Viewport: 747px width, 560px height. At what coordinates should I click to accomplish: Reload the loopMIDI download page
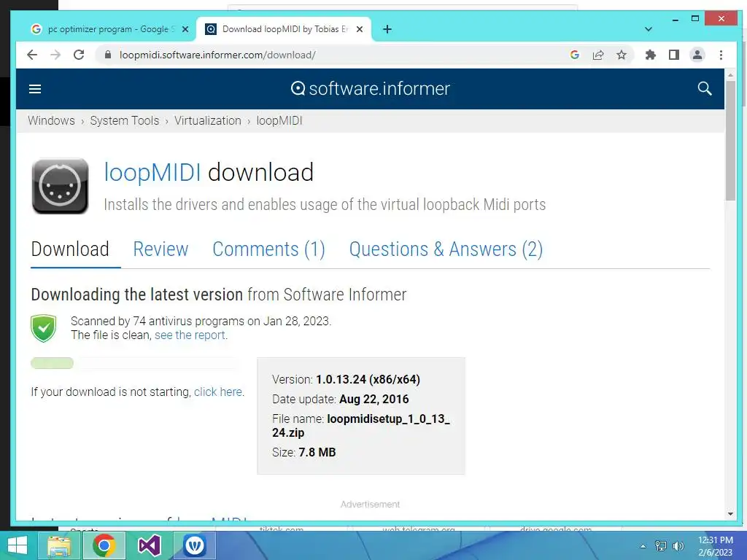click(79, 55)
